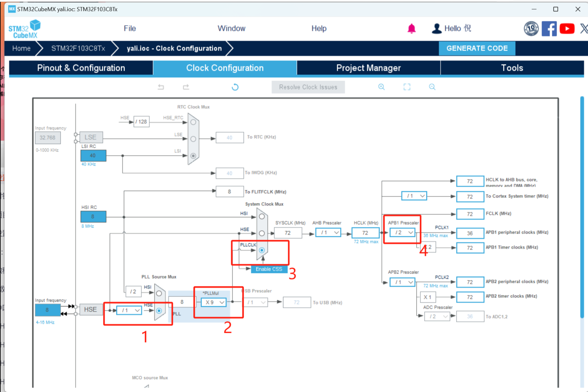
Task: Click the FCLK (MHz) value box
Action: coord(470,214)
